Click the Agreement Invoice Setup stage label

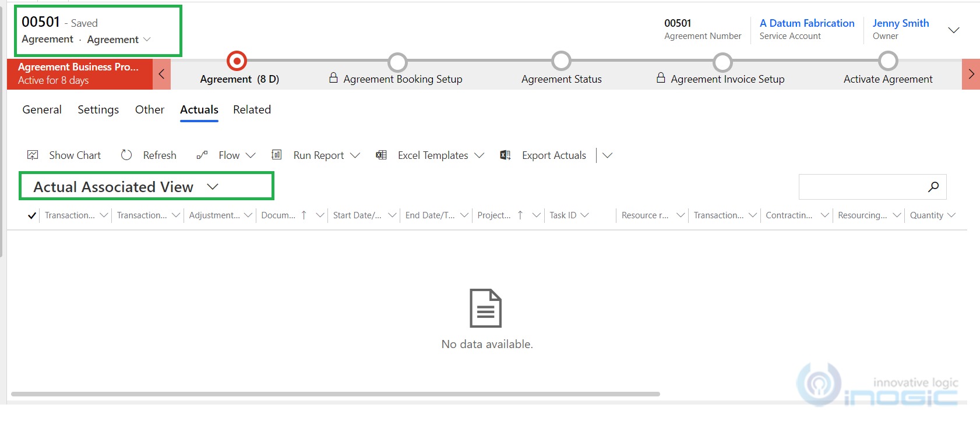point(727,79)
